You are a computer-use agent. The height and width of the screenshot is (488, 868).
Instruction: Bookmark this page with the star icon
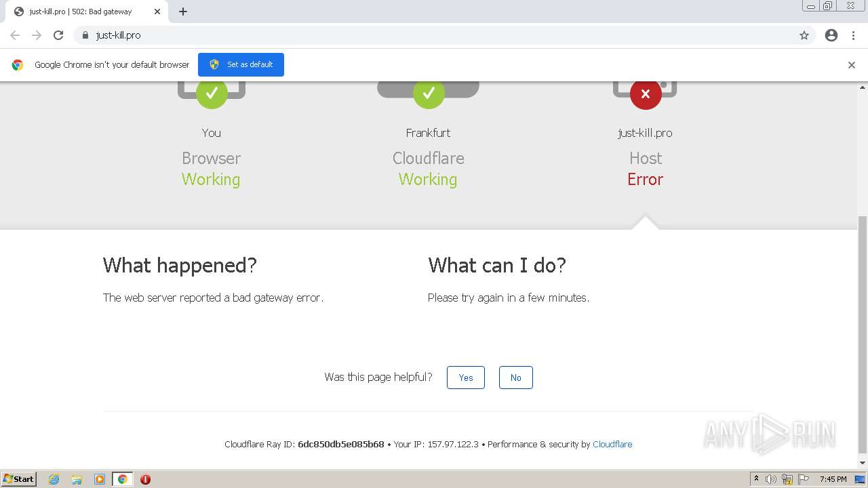(804, 35)
